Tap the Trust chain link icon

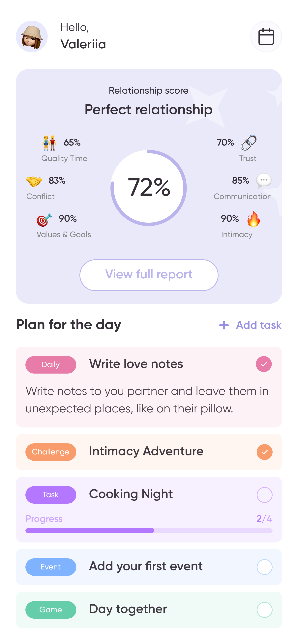coord(248,143)
